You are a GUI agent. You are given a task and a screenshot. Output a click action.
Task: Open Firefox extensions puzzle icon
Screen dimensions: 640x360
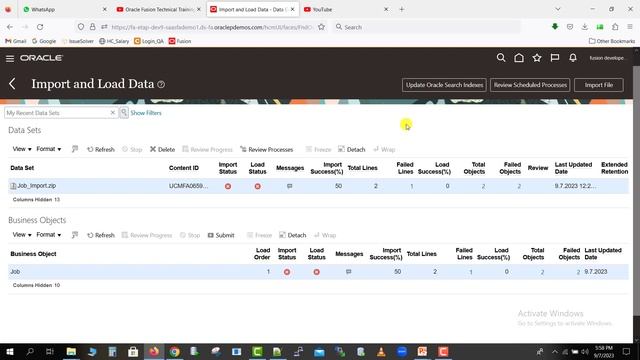click(615, 27)
